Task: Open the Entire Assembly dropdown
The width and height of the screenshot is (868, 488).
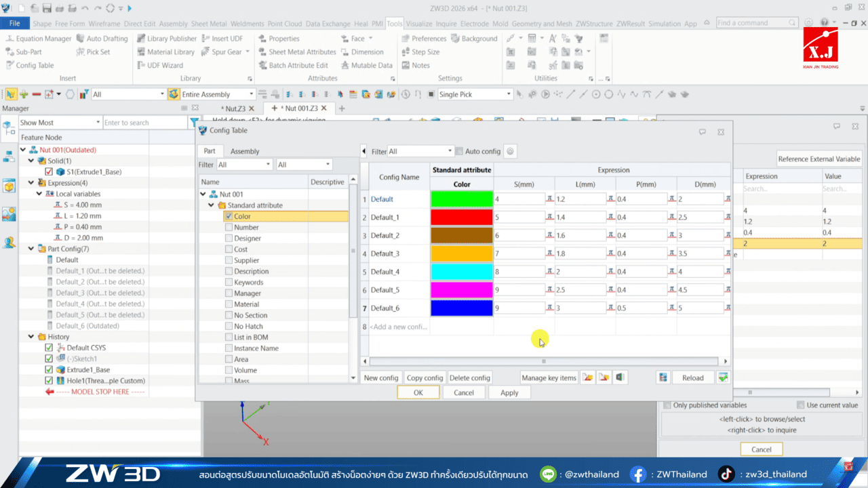Action: (x=251, y=94)
